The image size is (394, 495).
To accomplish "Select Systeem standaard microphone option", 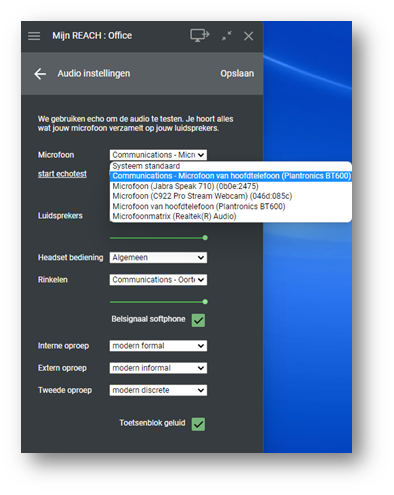I will (231, 166).
